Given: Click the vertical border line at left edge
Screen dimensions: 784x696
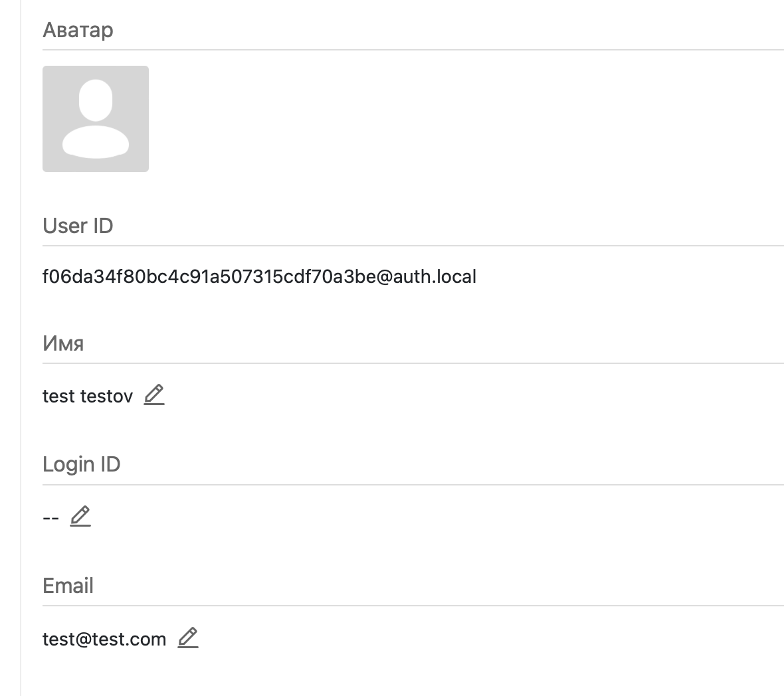Looking at the screenshot, I should coord(21,348).
